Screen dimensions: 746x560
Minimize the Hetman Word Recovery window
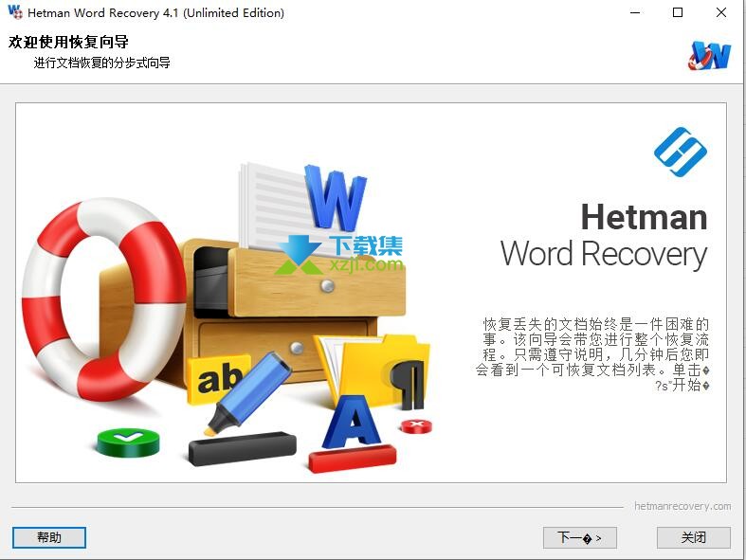click(635, 12)
